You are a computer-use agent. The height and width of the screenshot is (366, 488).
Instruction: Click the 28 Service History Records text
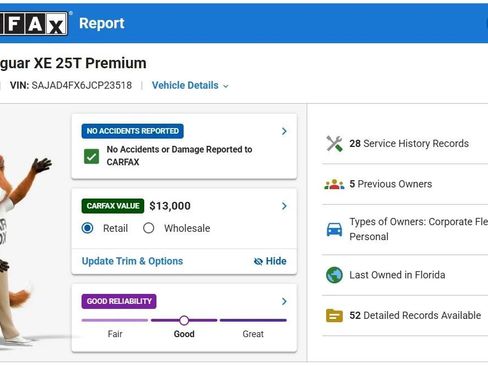pyautogui.click(x=409, y=144)
